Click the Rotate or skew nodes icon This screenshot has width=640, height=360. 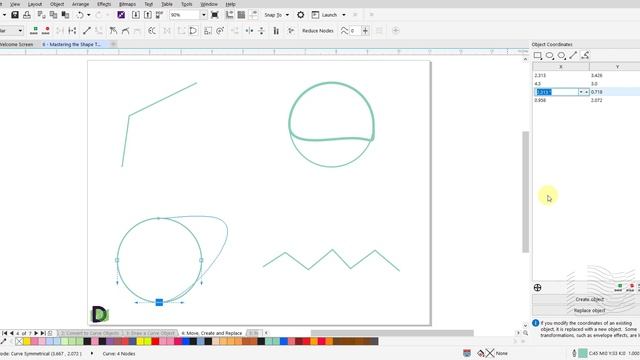tap(220, 31)
